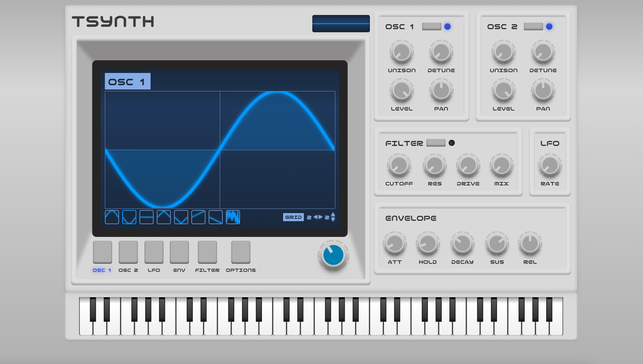
Task: Click the OSC 2 PAN knob
Action: 543,91
